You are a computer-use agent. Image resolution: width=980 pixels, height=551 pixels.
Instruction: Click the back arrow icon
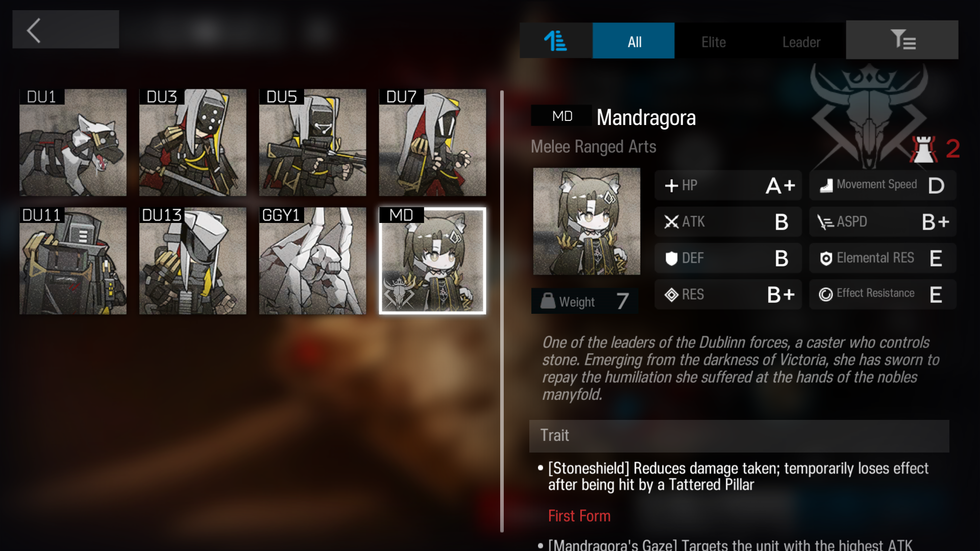pos(34,31)
